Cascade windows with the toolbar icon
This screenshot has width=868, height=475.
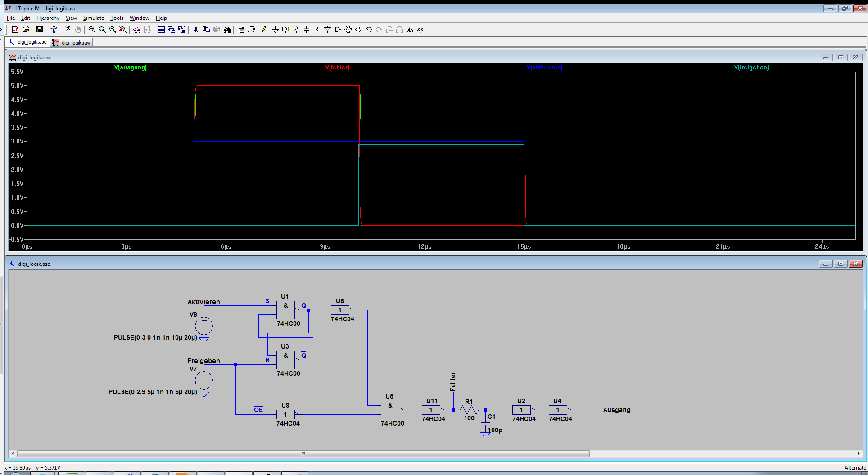[172, 29]
